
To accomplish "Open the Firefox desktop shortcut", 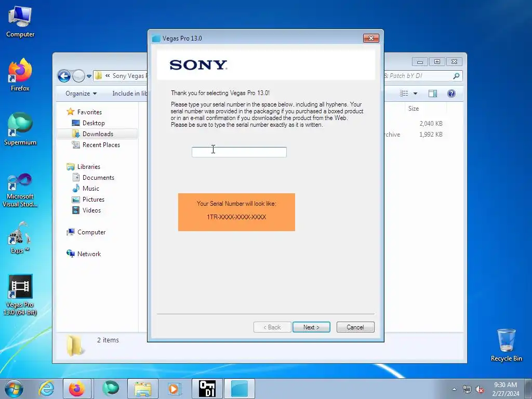I will pyautogui.click(x=20, y=75).
